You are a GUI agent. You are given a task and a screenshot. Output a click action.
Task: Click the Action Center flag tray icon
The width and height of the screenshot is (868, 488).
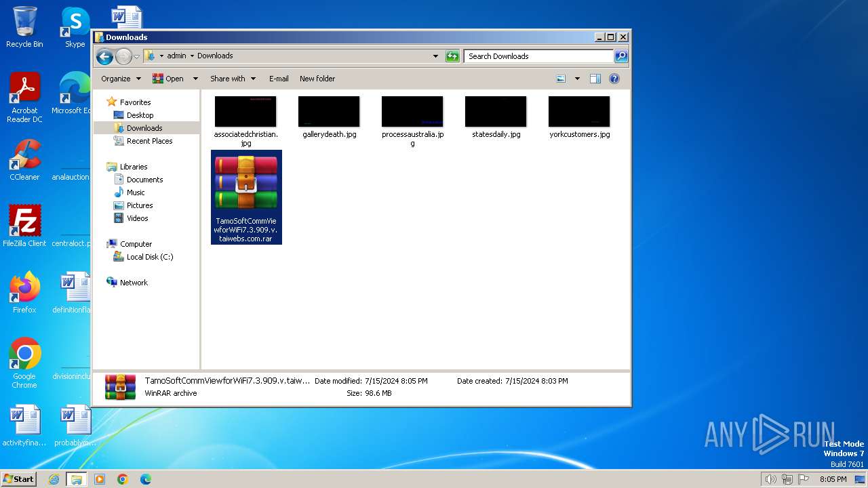(804, 479)
